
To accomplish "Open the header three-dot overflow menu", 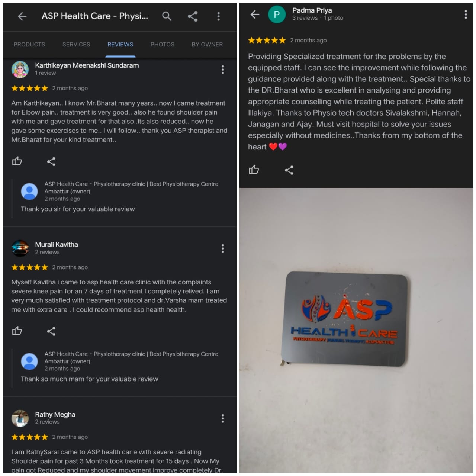I will (218, 16).
